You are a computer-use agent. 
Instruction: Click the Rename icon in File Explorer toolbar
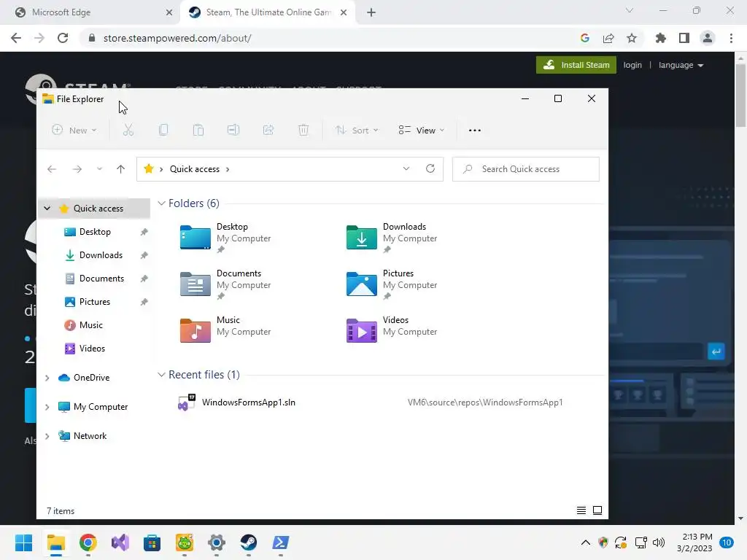click(233, 130)
